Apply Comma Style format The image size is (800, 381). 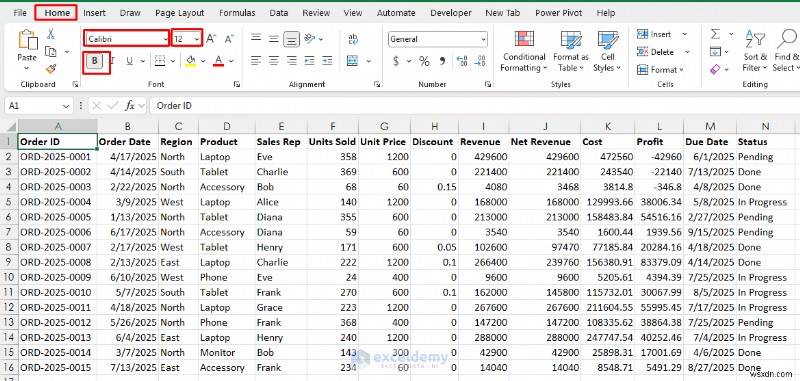click(x=442, y=61)
